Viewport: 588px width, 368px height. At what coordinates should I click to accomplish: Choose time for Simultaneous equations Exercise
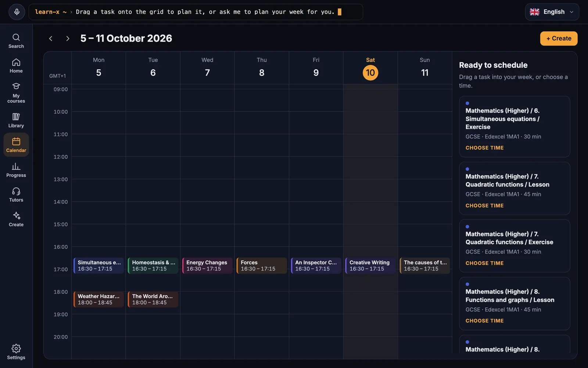[x=484, y=148]
